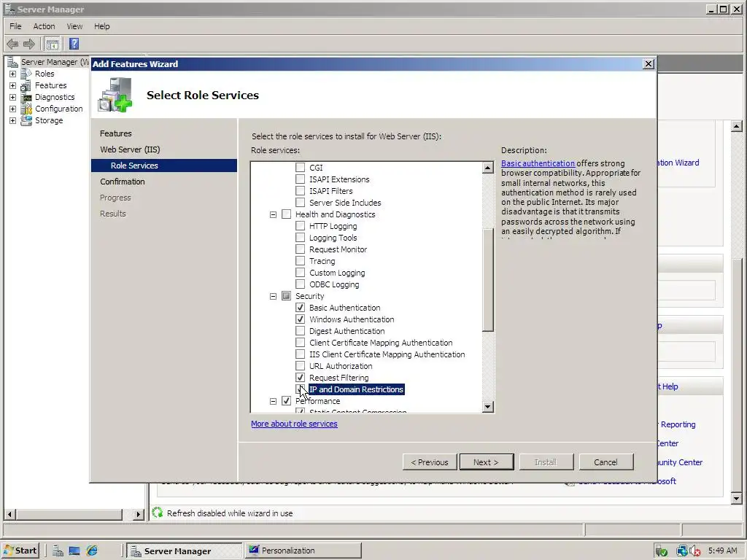Check ISAPI Filters checkbox
Screen dimensions: 747x560
[300, 191]
